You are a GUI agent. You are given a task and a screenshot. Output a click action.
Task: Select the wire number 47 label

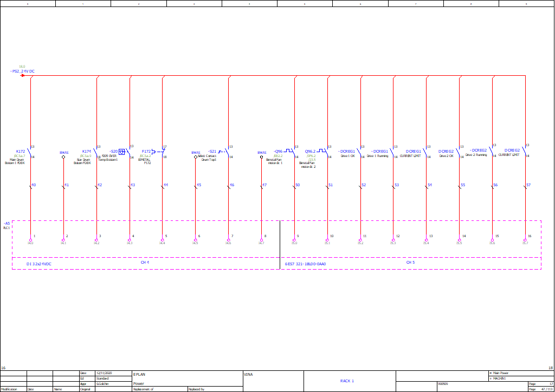click(264, 185)
